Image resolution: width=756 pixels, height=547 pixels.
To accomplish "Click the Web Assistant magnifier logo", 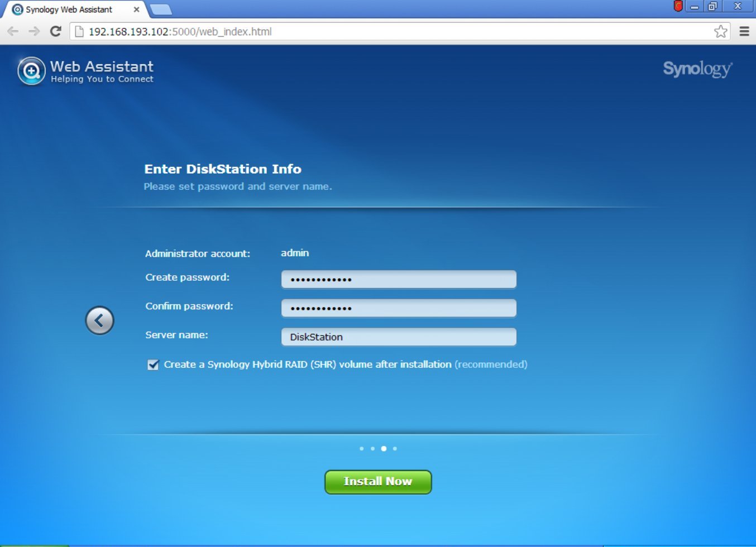I will pyautogui.click(x=31, y=71).
